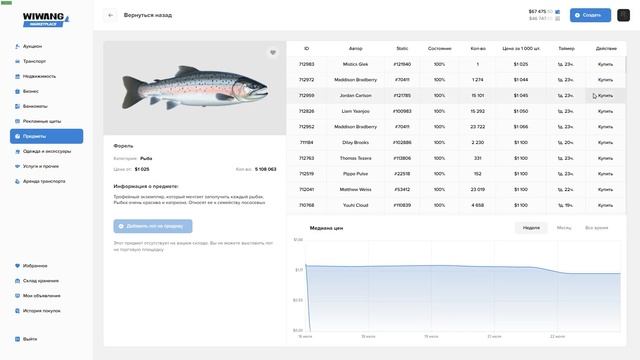Click the Транспорт sidebar icon

[17, 61]
